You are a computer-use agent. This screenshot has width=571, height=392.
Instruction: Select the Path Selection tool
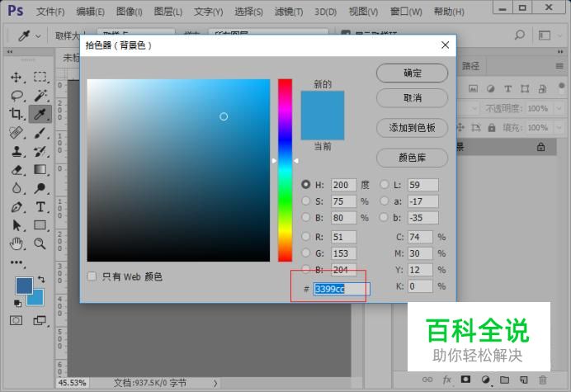click(16, 225)
